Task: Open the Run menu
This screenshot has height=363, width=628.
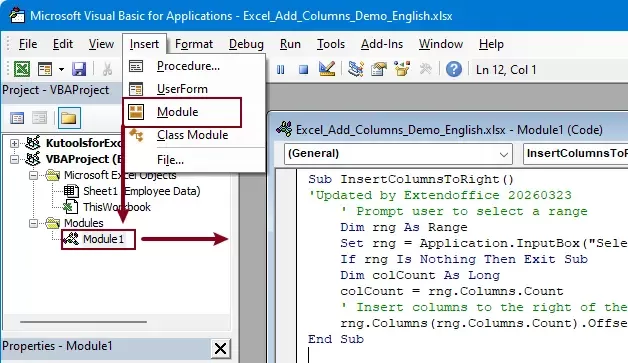Action: click(290, 44)
